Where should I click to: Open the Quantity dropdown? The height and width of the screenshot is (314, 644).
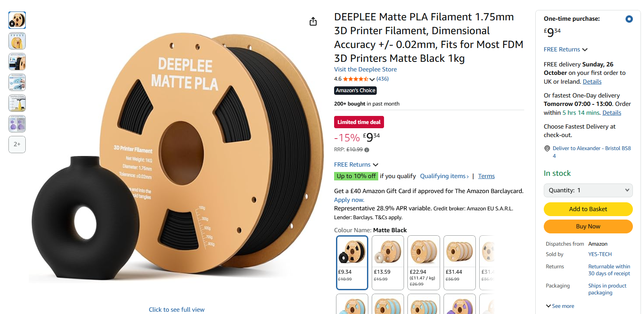click(x=588, y=190)
